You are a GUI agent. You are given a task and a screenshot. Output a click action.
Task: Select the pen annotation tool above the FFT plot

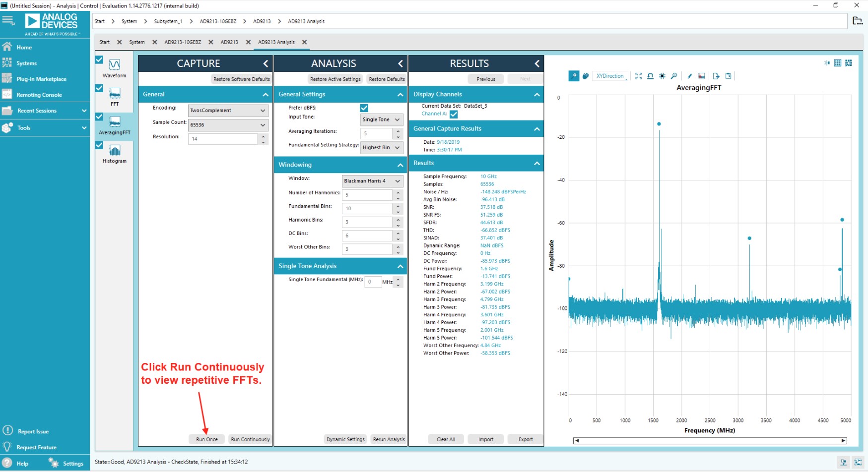click(x=689, y=76)
